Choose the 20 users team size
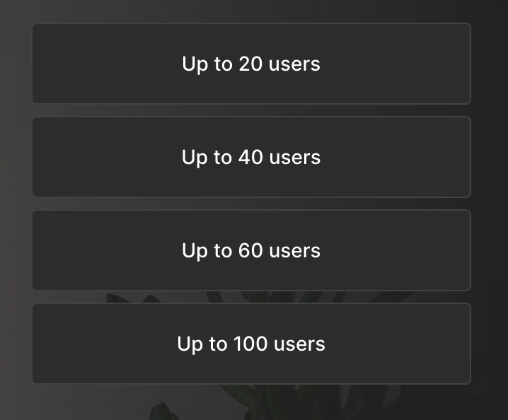The width and height of the screenshot is (508, 420). pos(251,64)
